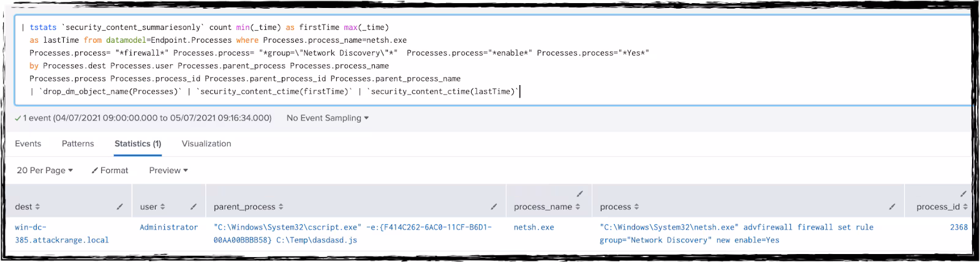This screenshot has width=980, height=262.
Task: Click the netsh.exe process_name value
Action: tap(533, 227)
